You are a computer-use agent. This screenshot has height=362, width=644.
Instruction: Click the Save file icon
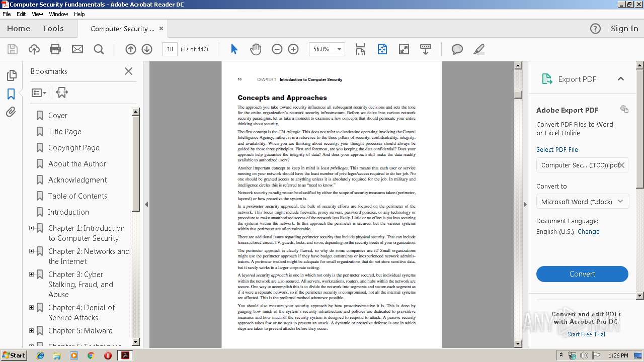click(13, 49)
